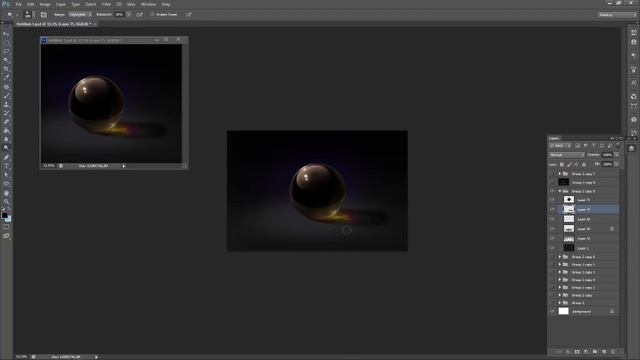Change the screen mode
The image size is (640, 360).
(x=6, y=236)
